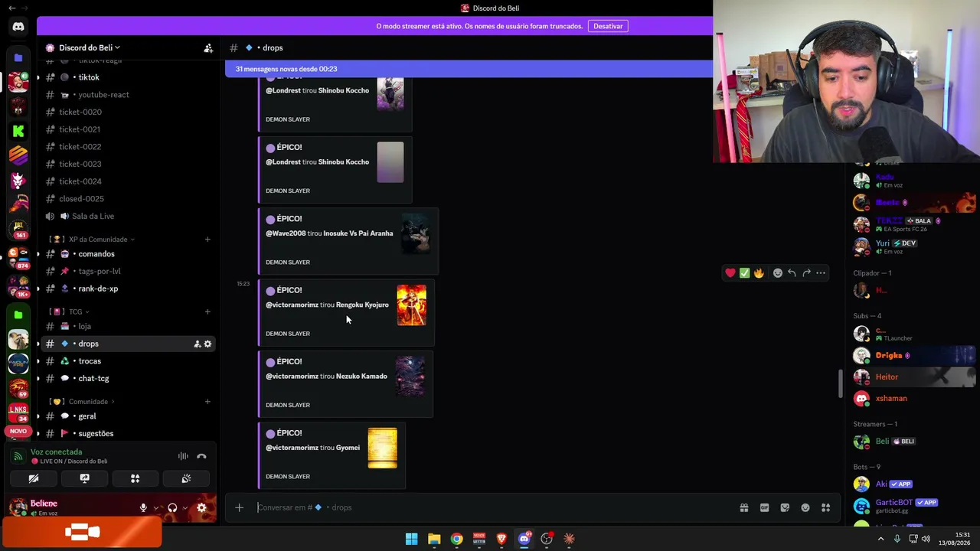Collapse the Comunidade channel category
Screen dimensions: 980x551
click(x=82, y=402)
